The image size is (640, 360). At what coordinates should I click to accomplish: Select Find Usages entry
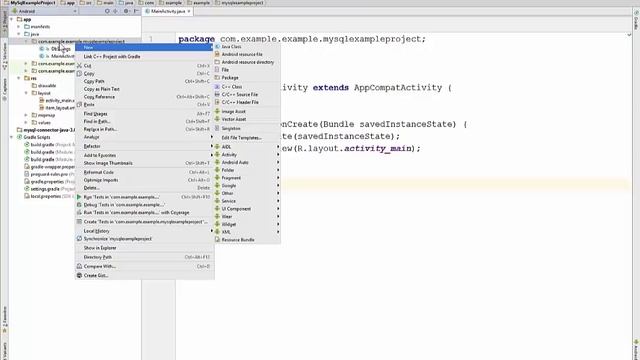click(144, 113)
